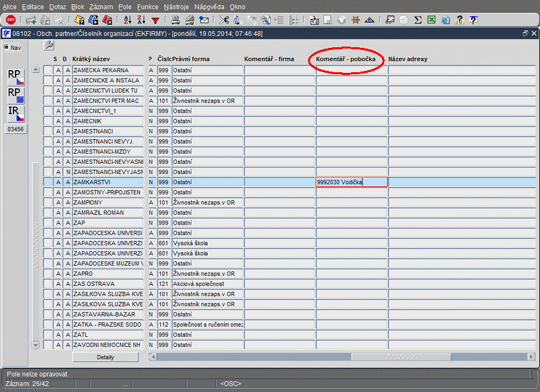Tick the checkbox in ZAMPIONY row
540x392 pixels.
[47, 202]
